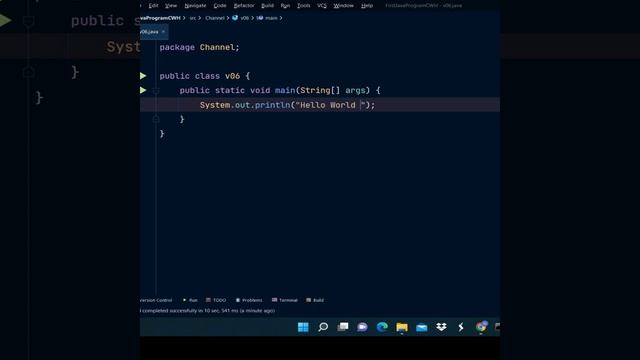Collapse the main method fold marker
The height and width of the screenshot is (360, 640).
coord(156,91)
